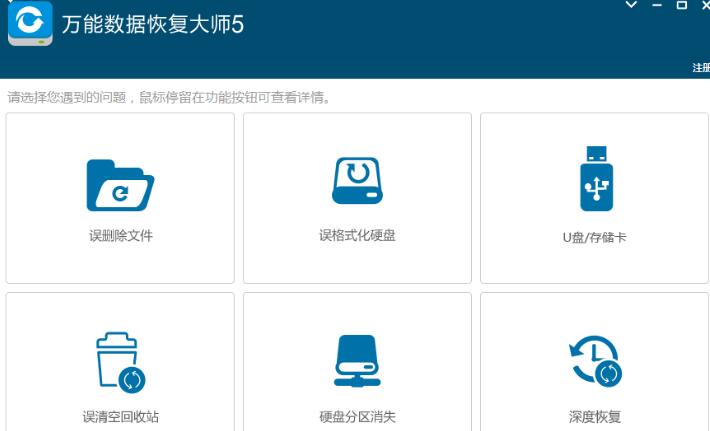Select the 深度恢复 label
This screenshot has width=710, height=431.
(595, 417)
